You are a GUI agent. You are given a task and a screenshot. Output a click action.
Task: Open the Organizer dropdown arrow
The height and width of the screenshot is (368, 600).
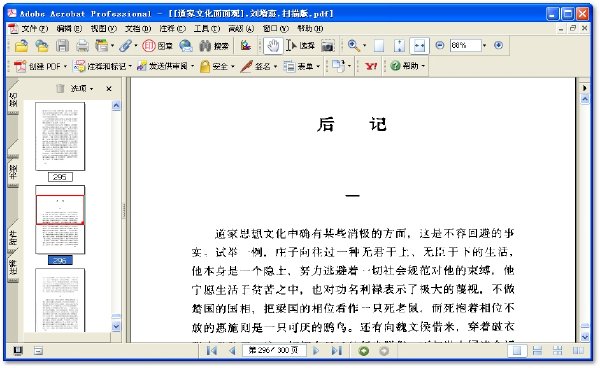(x=112, y=46)
